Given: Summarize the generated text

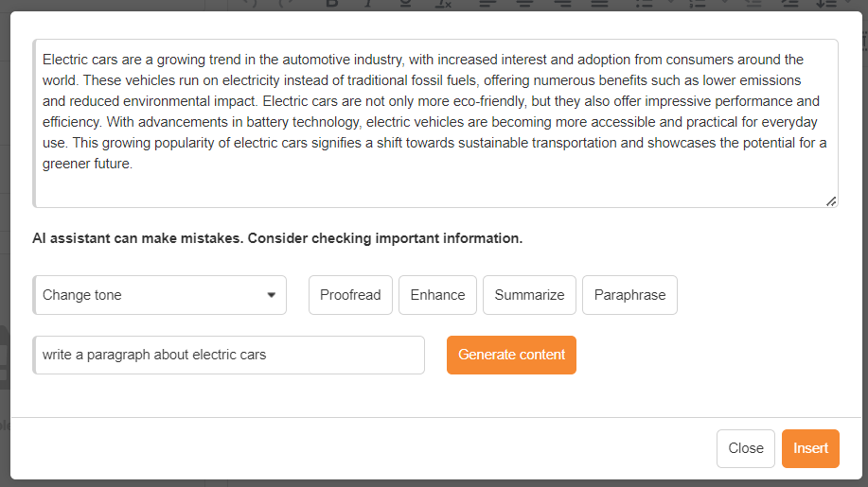Looking at the screenshot, I should (529, 295).
